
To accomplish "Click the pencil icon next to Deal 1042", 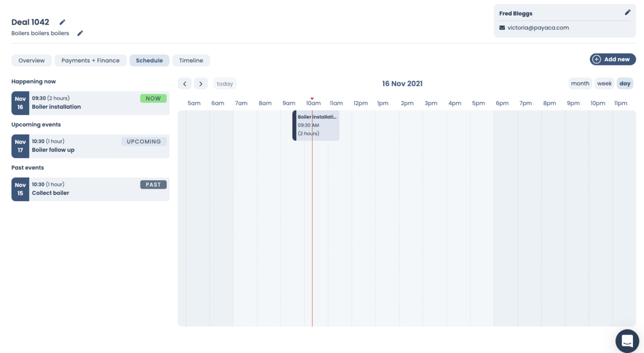I will pyautogui.click(x=62, y=22).
